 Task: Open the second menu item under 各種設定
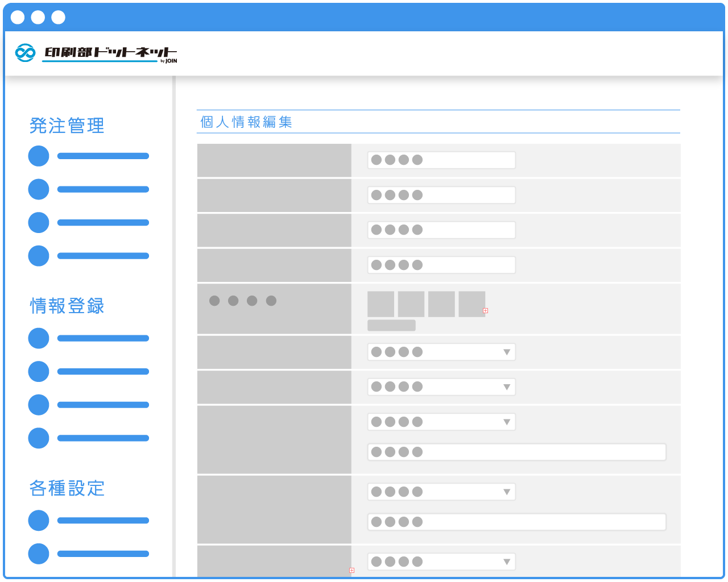pos(89,554)
